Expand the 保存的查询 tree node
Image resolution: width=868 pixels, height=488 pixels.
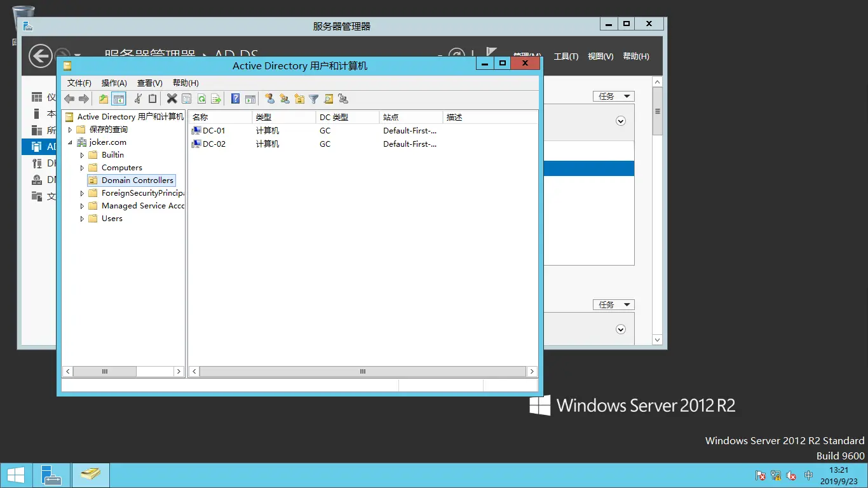click(70, 130)
